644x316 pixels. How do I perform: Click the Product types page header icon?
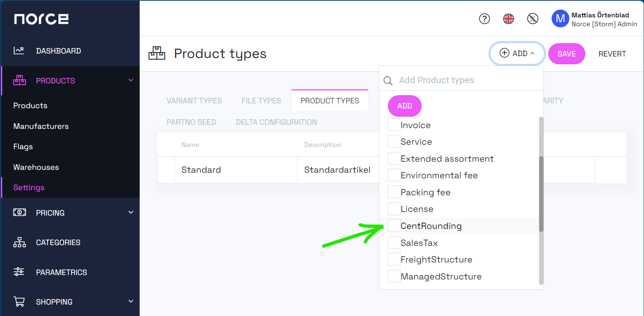click(157, 53)
